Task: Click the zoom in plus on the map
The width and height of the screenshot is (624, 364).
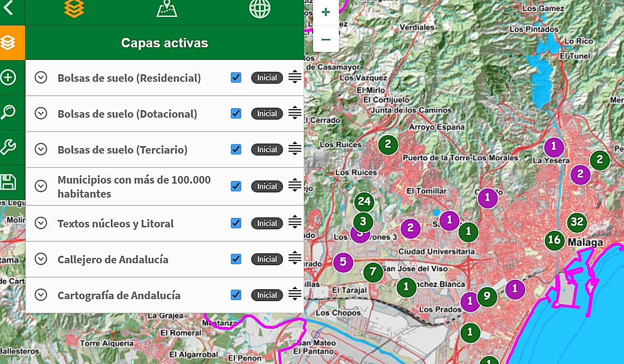Action: [x=326, y=11]
